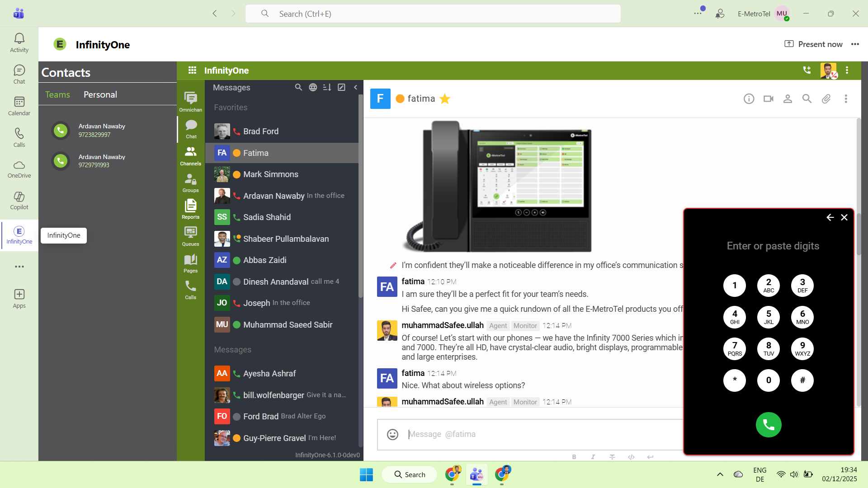Switch to the Teams contacts tab

57,94
